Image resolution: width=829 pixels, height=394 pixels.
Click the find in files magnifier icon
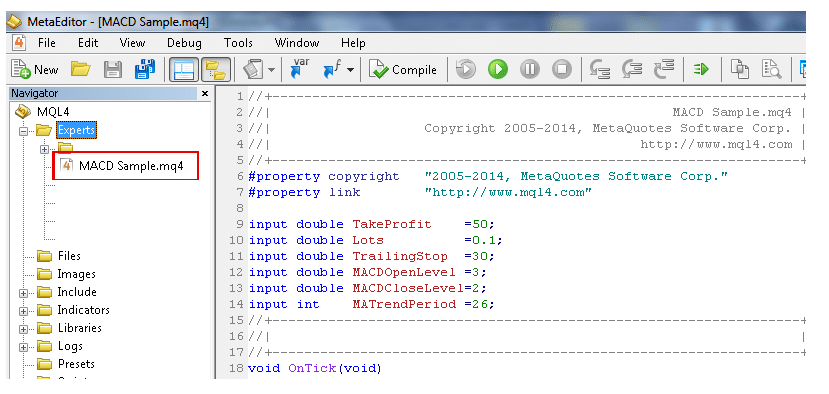(771, 69)
